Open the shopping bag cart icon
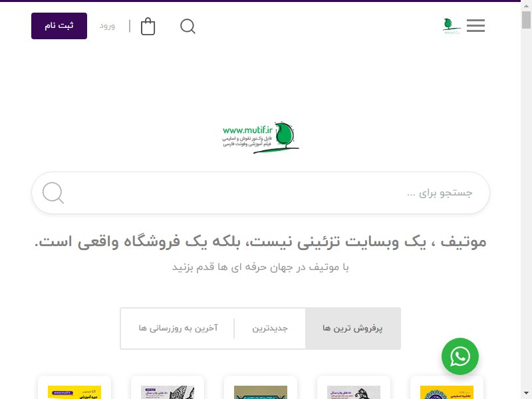The height and width of the screenshot is (399, 532). click(148, 26)
